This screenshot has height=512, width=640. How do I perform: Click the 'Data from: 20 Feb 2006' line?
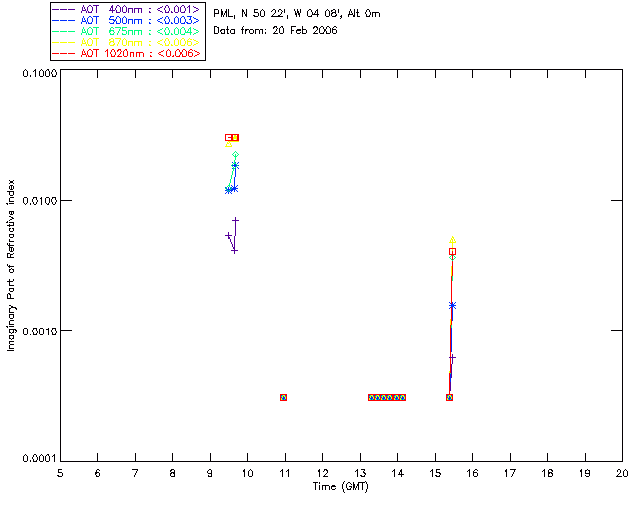click(275, 30)
